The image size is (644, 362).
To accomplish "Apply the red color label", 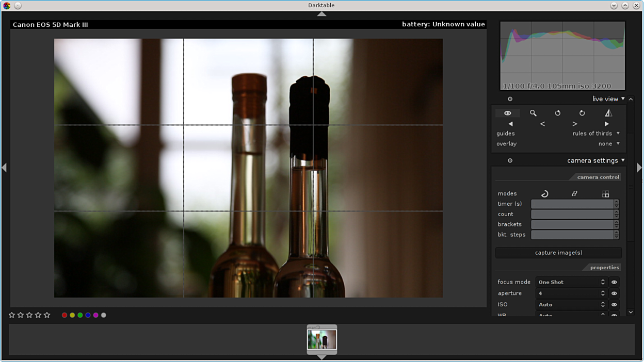I will pos(65,315).
